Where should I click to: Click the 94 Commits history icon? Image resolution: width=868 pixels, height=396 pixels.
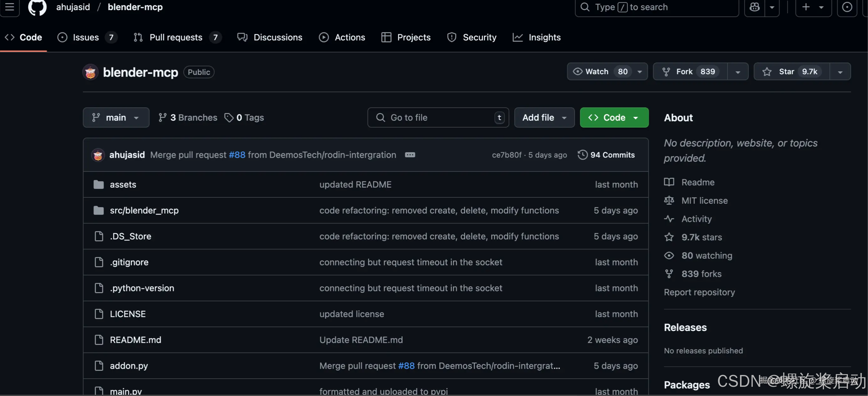point(582,155)
